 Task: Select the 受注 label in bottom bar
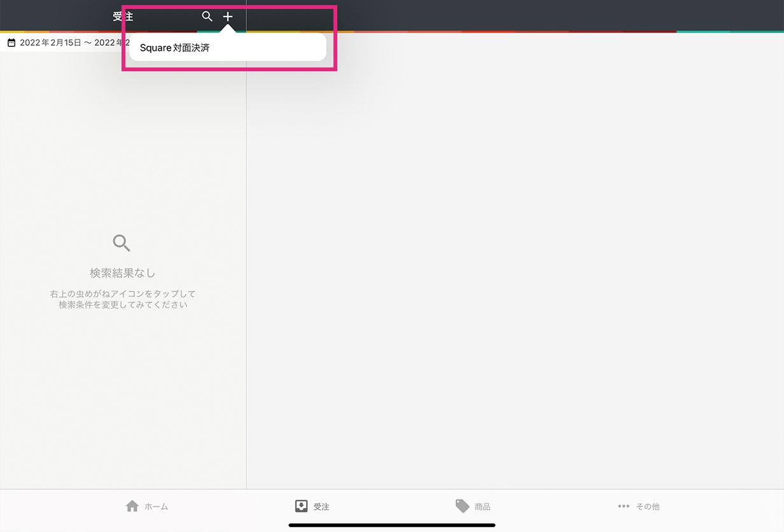tap(321, 507)
